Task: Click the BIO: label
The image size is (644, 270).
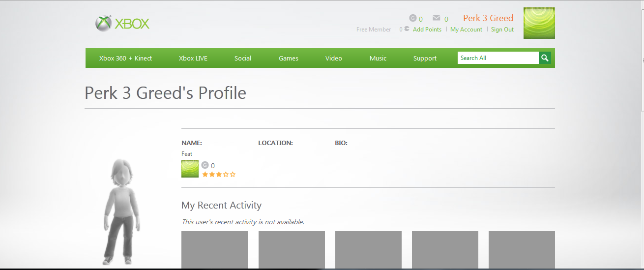Action: 341,143
